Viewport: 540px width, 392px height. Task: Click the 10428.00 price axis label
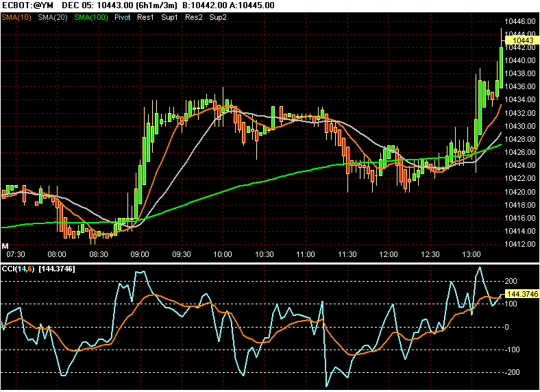(520, 139)
